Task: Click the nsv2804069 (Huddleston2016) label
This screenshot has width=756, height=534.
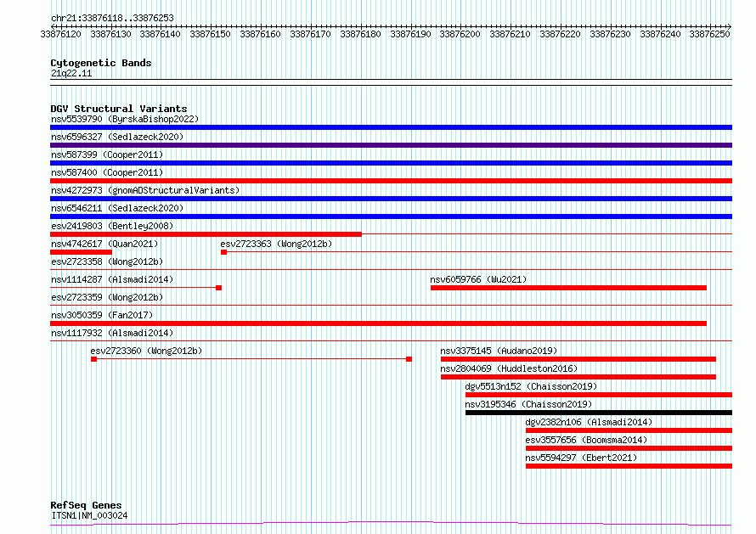Action: click(x=509, y=368)
